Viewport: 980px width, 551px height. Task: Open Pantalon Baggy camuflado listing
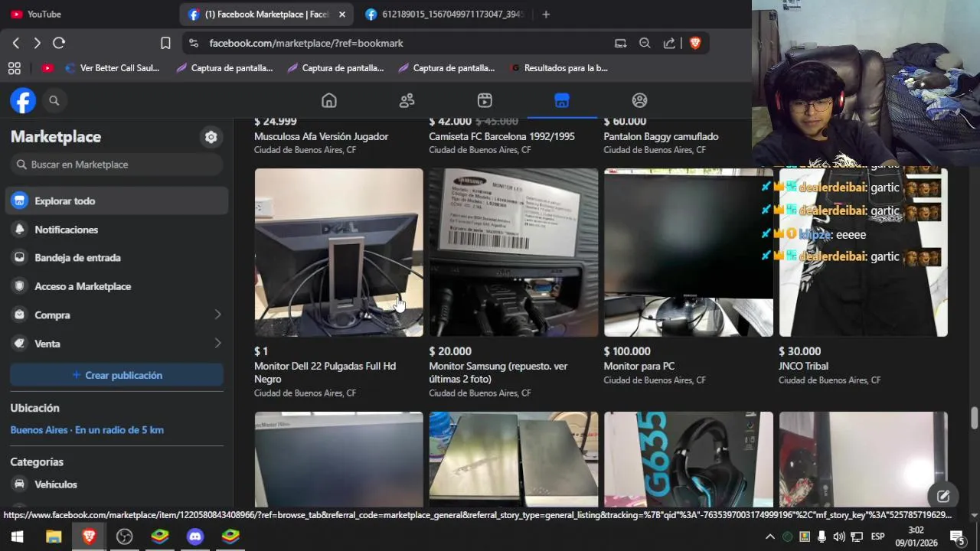[661, 137]
